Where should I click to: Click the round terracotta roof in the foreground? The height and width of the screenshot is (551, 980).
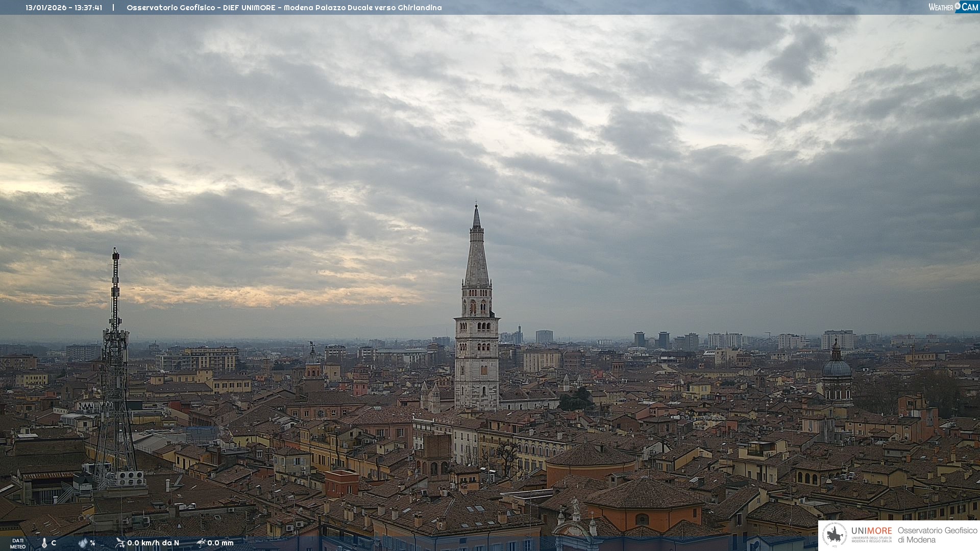[x=591, y=456]
